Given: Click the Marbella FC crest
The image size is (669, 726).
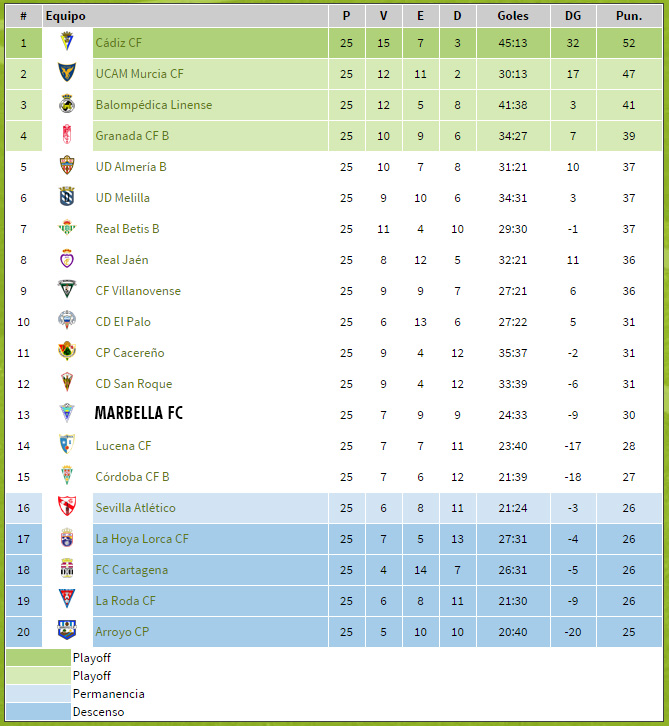Looking at the screenshot, I should point(67,413).
